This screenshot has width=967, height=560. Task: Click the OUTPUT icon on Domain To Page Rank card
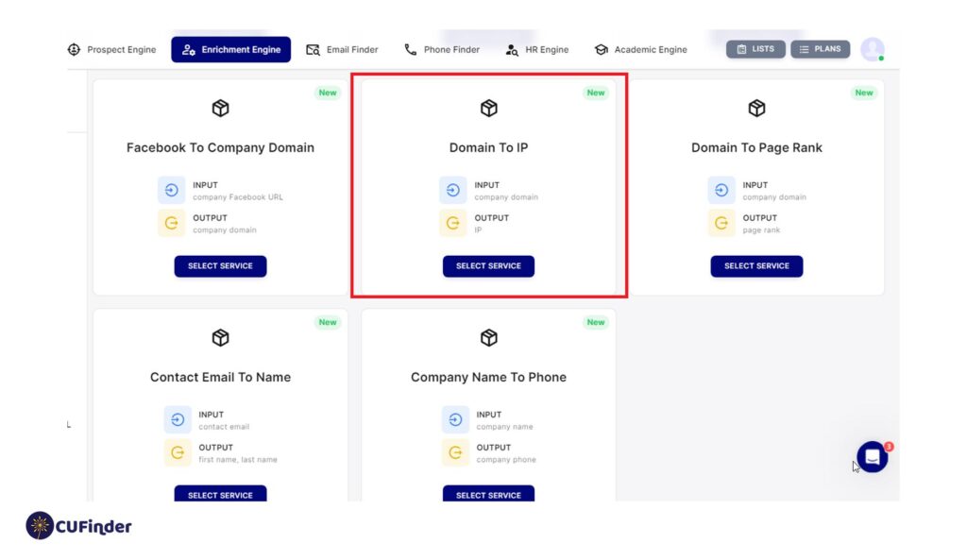tap(721, 224)
